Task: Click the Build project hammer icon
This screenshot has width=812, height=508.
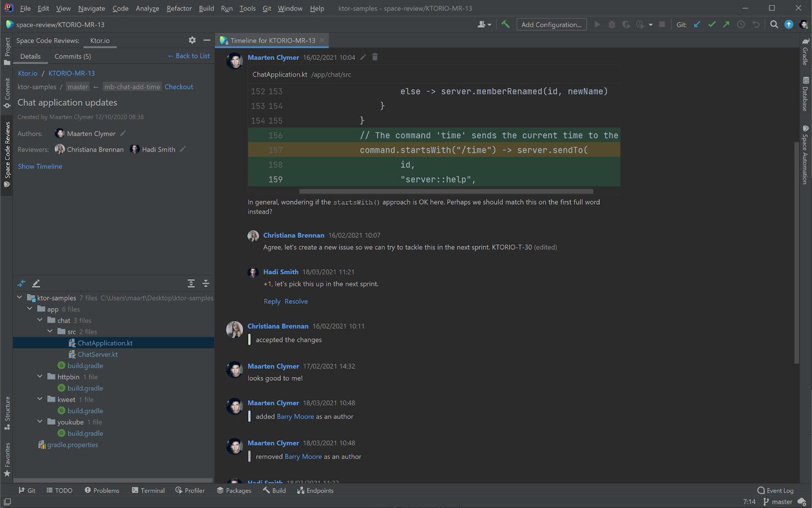Action: coord(505,24)
